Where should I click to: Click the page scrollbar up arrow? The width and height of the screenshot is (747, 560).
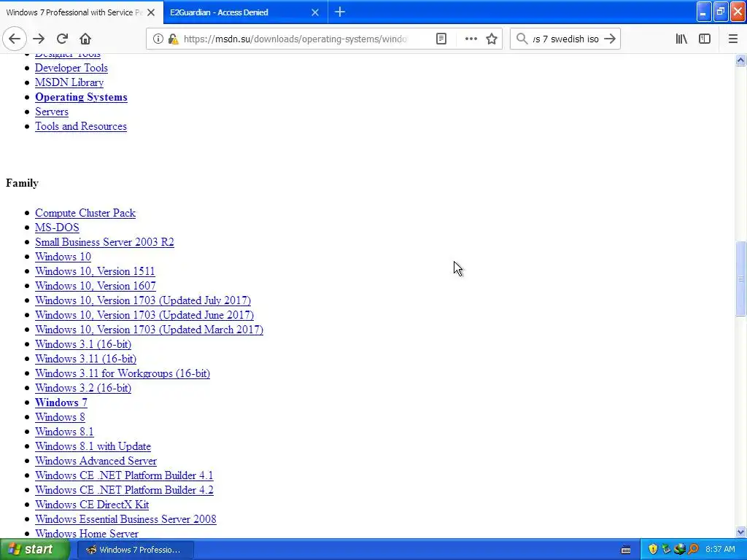740,60
